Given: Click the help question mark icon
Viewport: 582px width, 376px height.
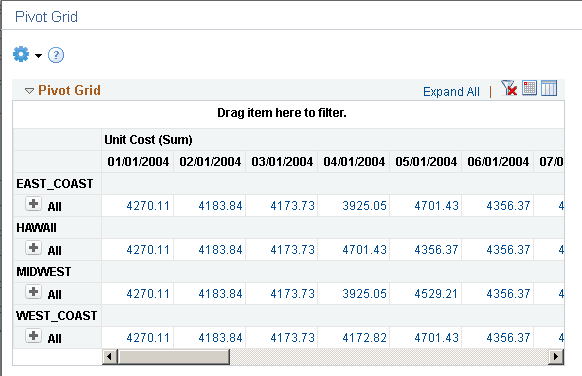Looking at the screenshot, I should [x=56, y=55].
